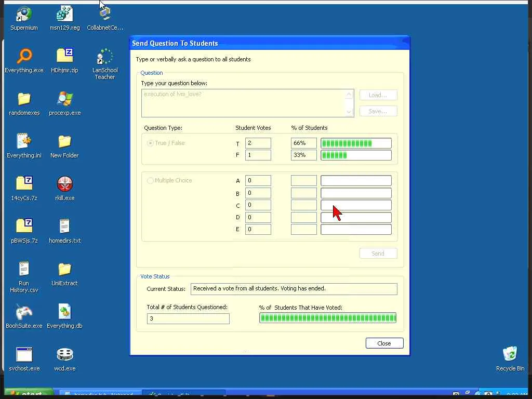Viewport: 532px width, 399px height.
Task: Click the T student votes field
Action: pos(258,143)
